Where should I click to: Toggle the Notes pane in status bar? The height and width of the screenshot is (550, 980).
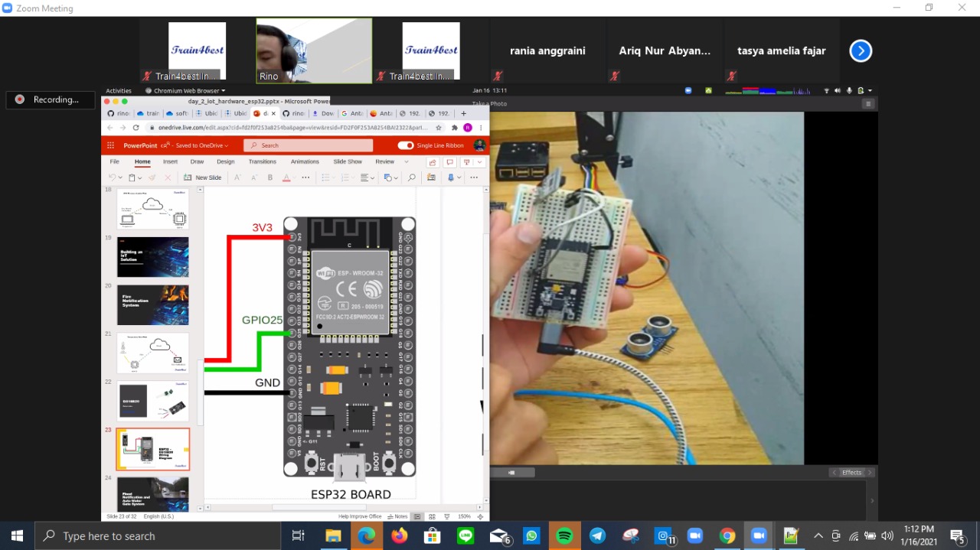pyautogui.click(x=397, y=516)
